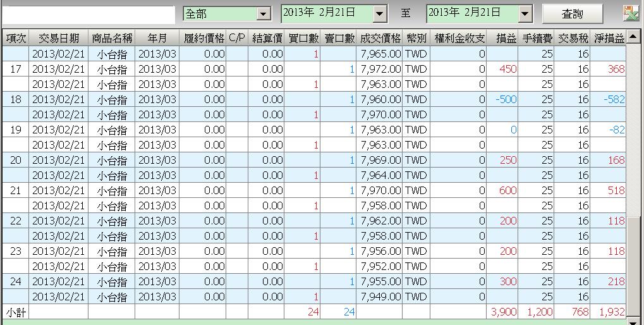This screenshot has height=325, width=644.
Task: Click the -500 loss value
Action: pyautogui.click(x=506, y=99)
